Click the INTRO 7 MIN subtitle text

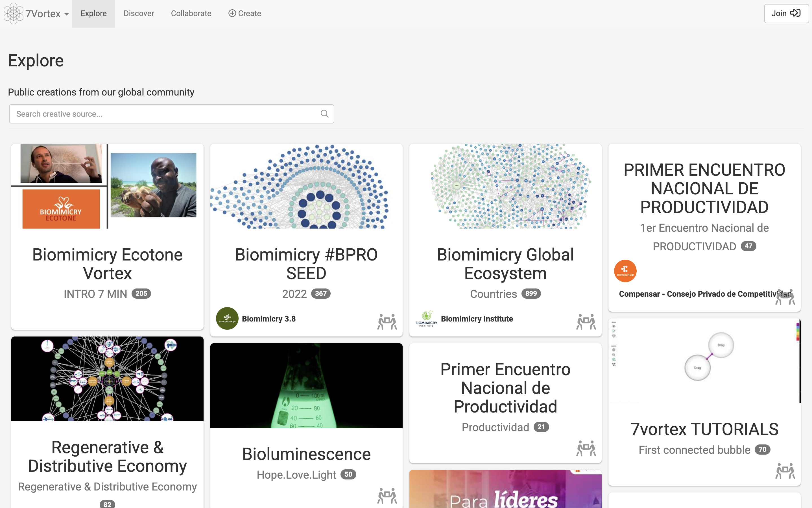point(95,294)
